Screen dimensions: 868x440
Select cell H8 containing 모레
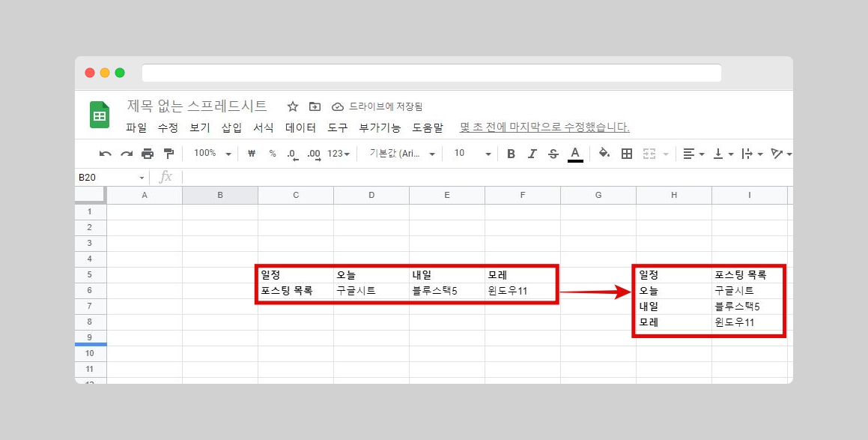click(x=674, y=322)
